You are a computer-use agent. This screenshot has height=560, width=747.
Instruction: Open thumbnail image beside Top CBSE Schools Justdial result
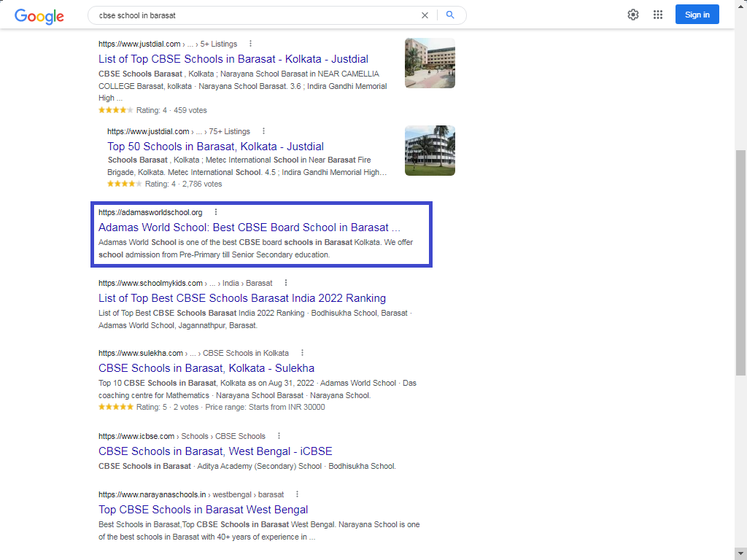pyautogui.click(x=430, y=63)
